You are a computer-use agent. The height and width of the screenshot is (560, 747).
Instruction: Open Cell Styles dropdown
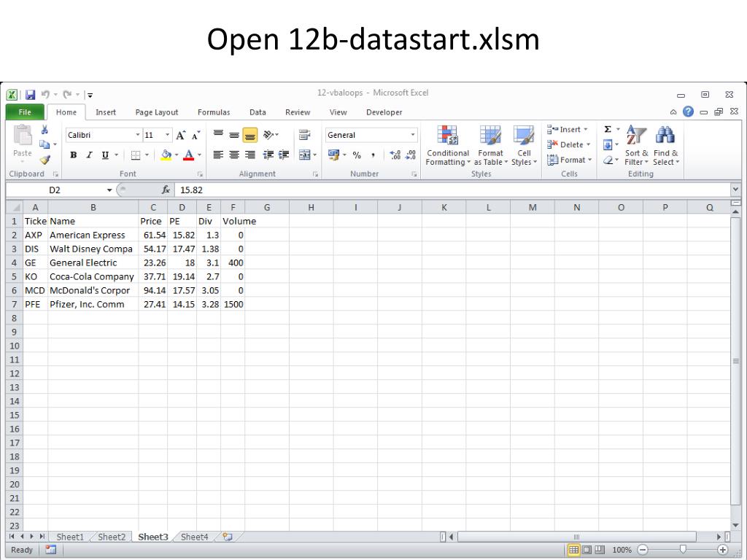524,146
